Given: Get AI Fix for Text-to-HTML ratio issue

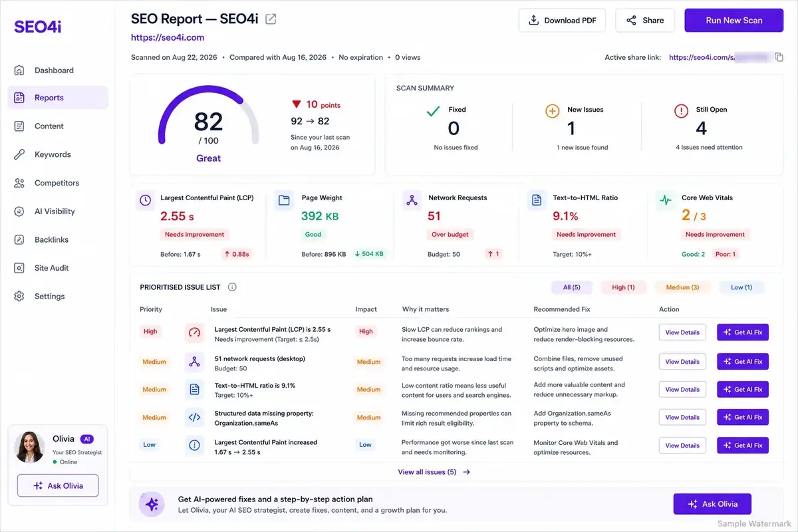Looking at the screenshot, I should pos(743,390).
